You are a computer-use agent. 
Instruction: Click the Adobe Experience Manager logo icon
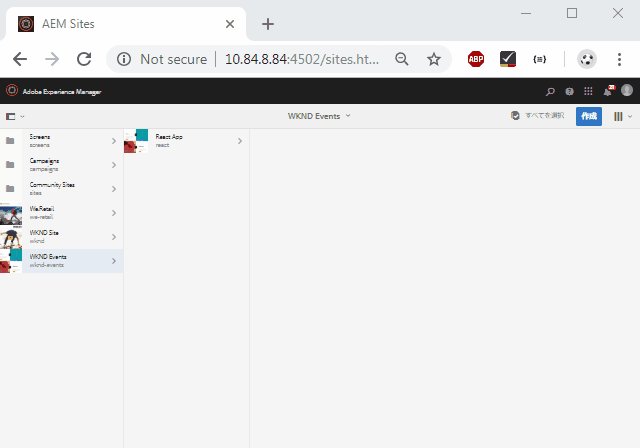(12, 90)
